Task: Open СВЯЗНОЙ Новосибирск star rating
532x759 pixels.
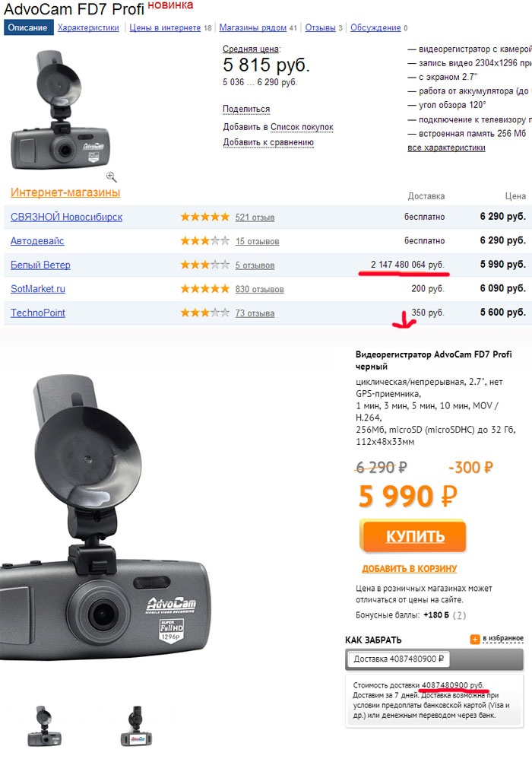Action: 204,217
